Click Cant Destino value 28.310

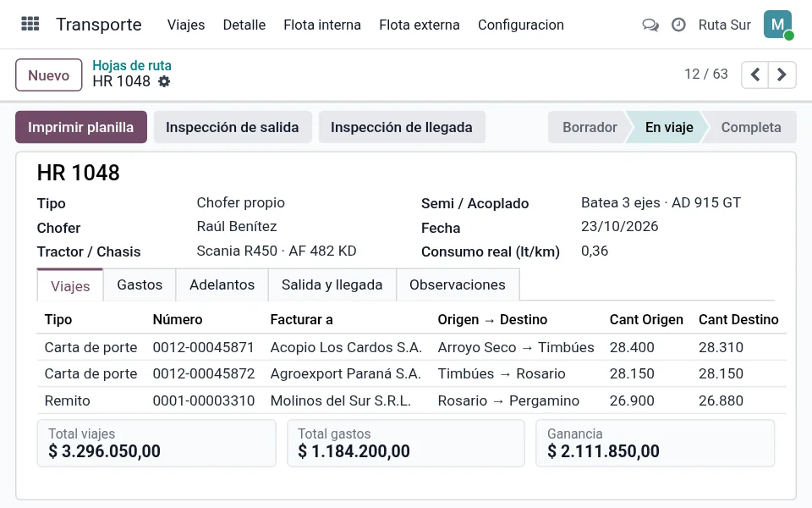point(721,347)
